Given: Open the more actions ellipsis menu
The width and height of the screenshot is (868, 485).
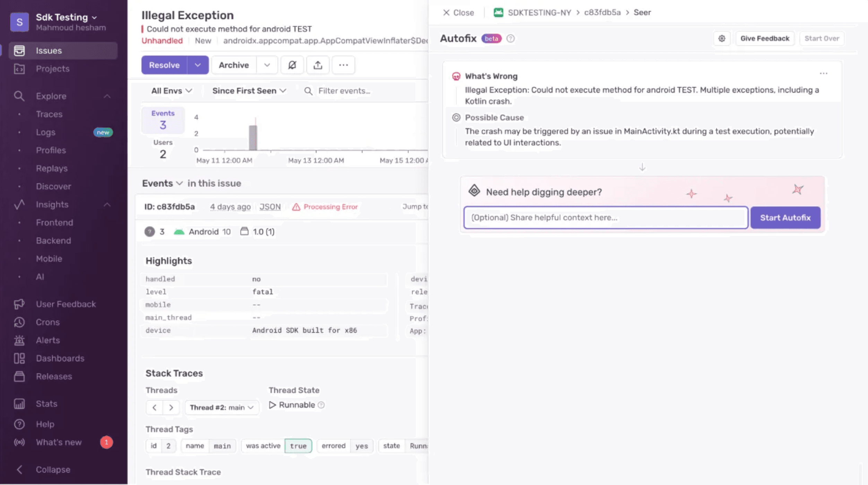Looking at the screenshot, I should [x=343, y=65].
